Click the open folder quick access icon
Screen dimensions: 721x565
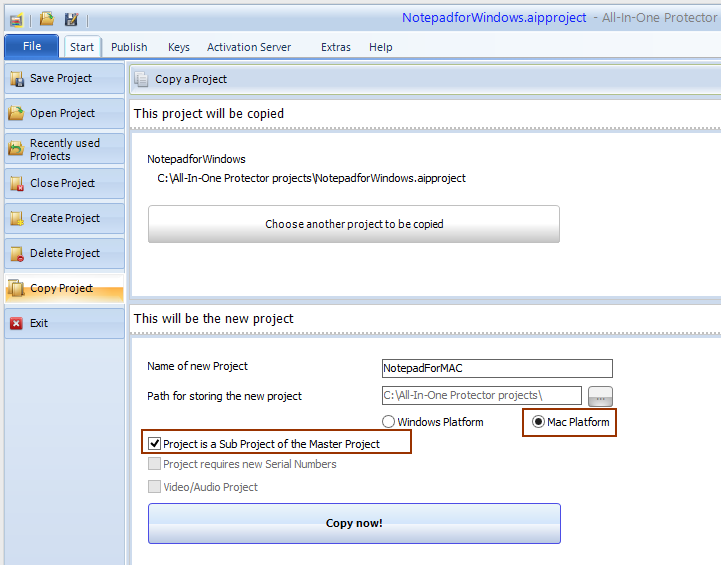pos(46,19)
